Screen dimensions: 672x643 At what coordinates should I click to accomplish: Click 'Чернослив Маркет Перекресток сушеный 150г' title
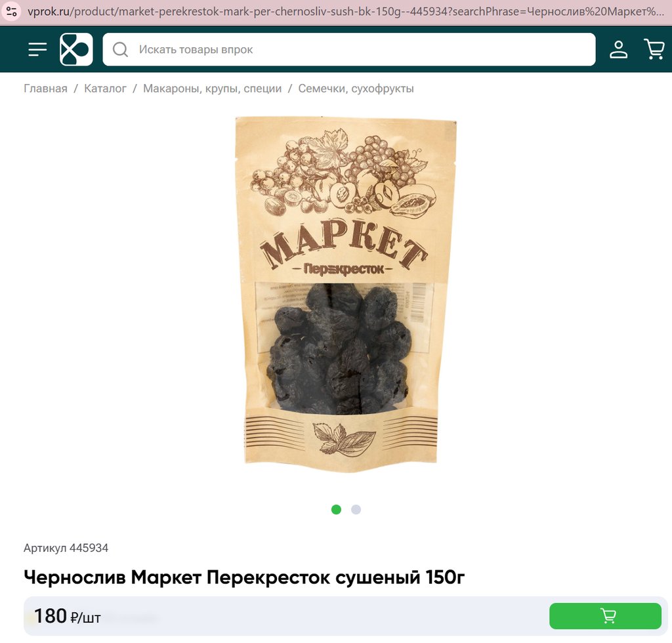coord(244,577)
